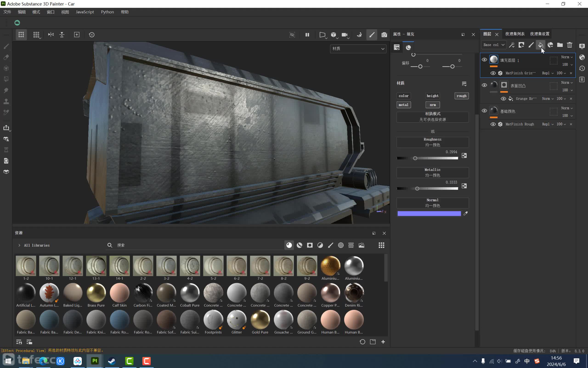
Task: Toggle symmetry mirror icon in top toolbar
Action: tap(51, 34)
